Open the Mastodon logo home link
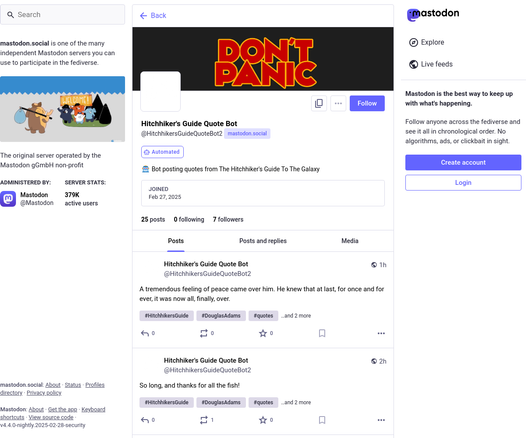Screen dimensions: 526x438 433,14
